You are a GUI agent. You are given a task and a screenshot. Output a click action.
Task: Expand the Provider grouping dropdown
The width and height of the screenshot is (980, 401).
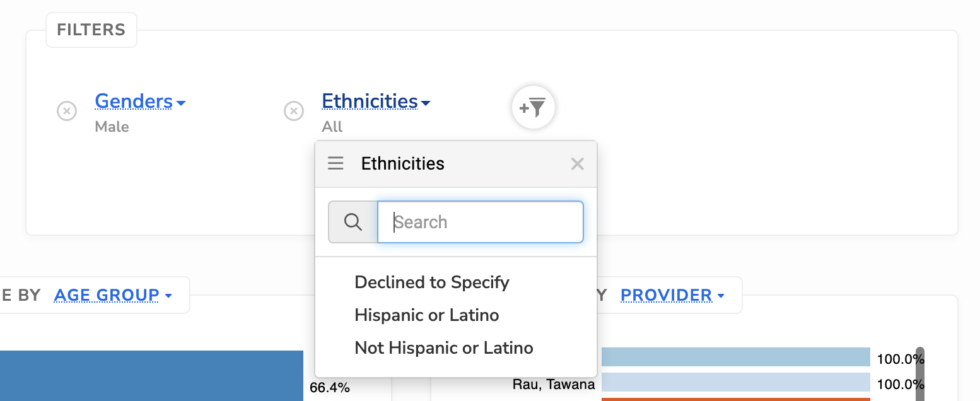(x=672, y=295)
